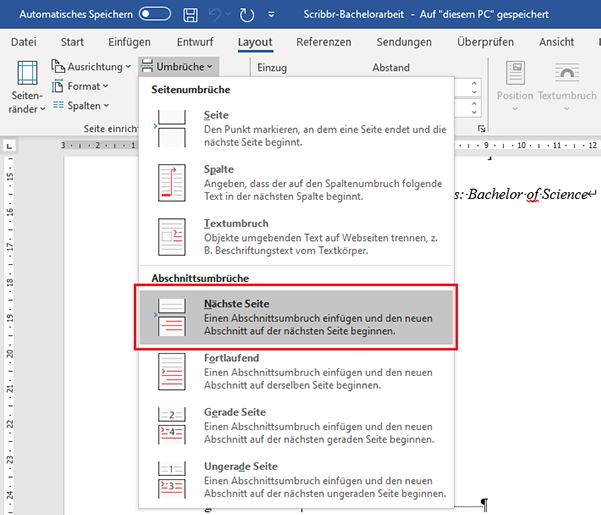Open the Datei tab

(24, 42)
